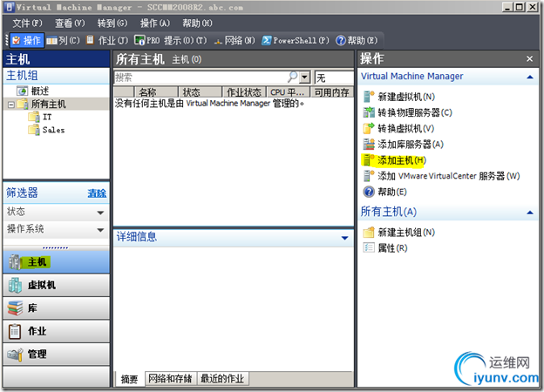Click 新建主机组(N) action

[399, 233]
